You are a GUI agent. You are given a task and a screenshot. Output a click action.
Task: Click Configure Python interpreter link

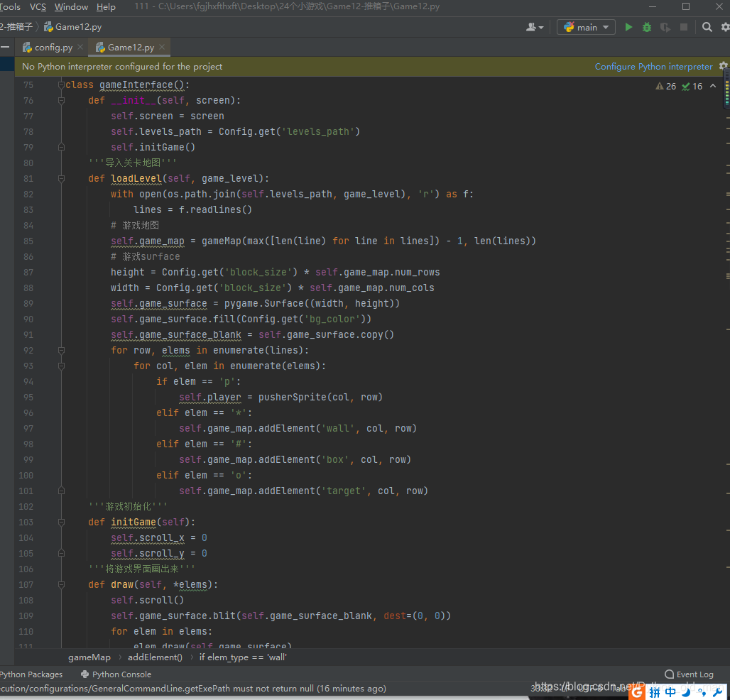coord(653,67)
